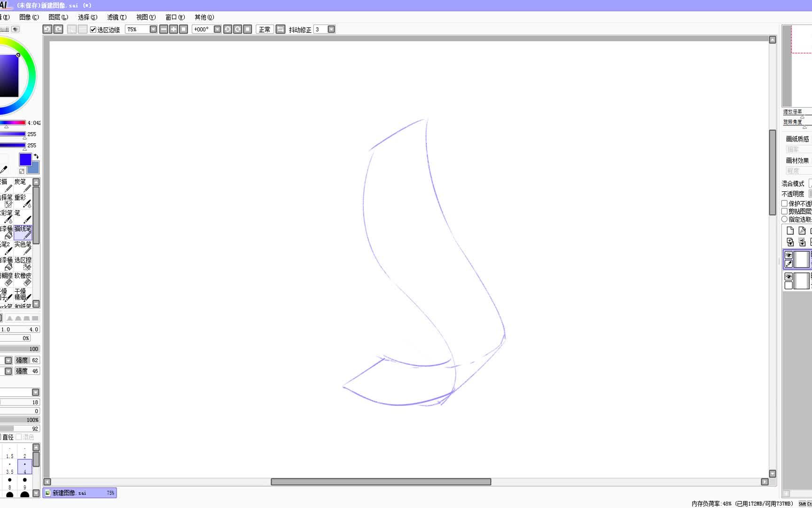
Task: Open the dropdown beside 强度 46
Action: pyautogui.click(x=8, y=371)
